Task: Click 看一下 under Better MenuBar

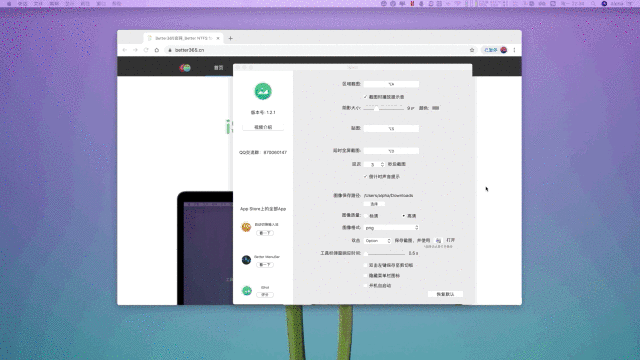Action: pyautogui.click(x=265, y=265)
